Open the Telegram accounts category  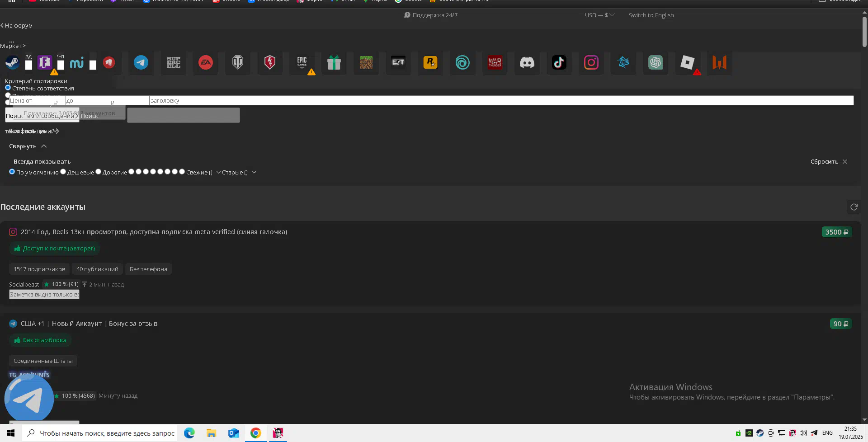point(141,62)
